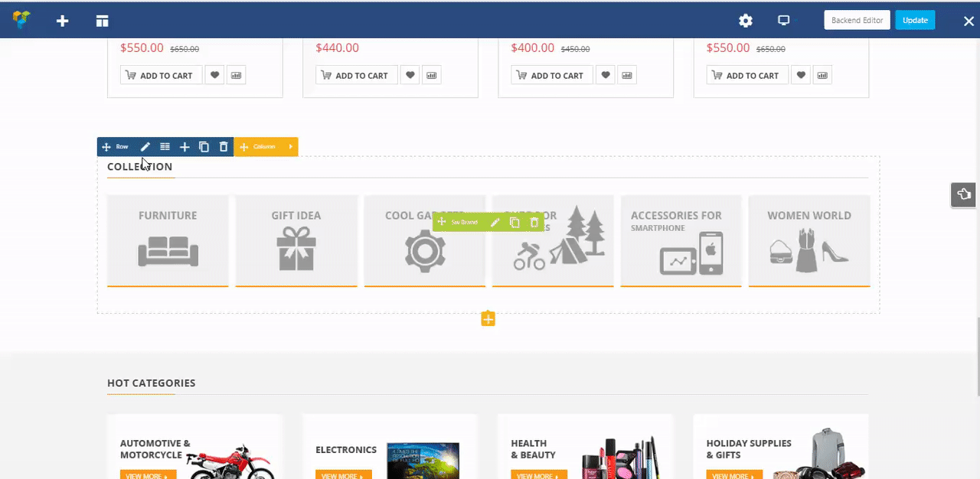980x479 pixels.
Task: Open responsive preview monitor icon
Action: [x=783, y=21]
